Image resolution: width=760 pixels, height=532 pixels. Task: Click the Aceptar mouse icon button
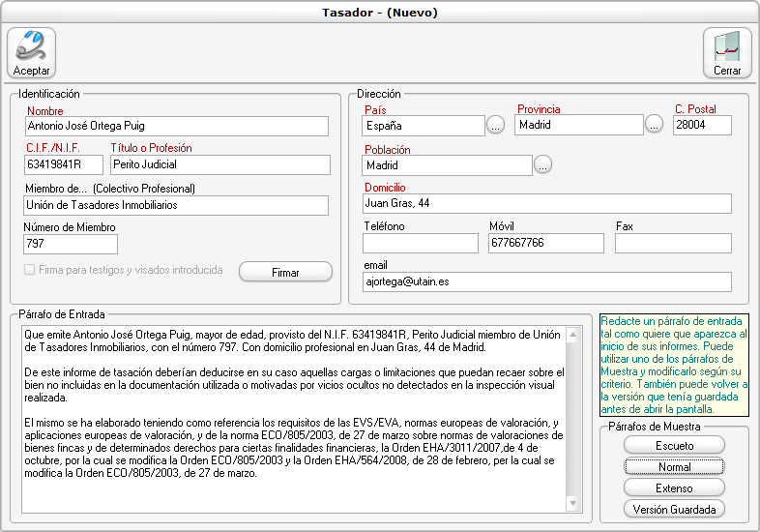coord(32,52)
